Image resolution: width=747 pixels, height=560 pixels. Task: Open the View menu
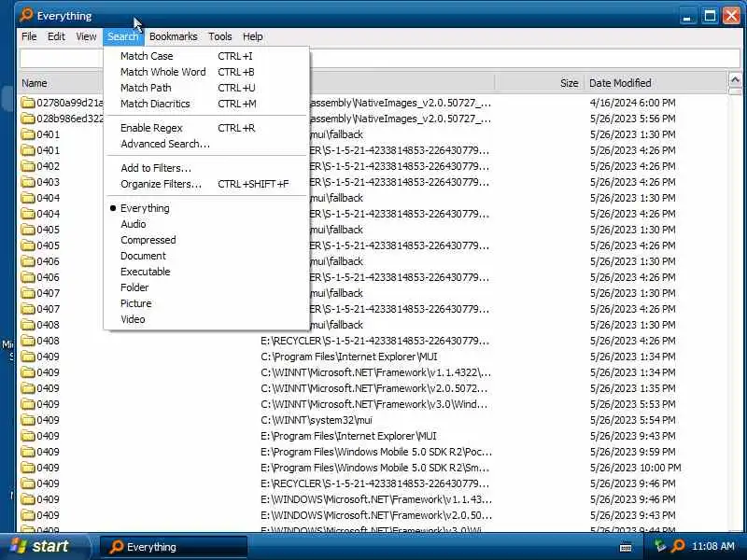click(86, 36)
